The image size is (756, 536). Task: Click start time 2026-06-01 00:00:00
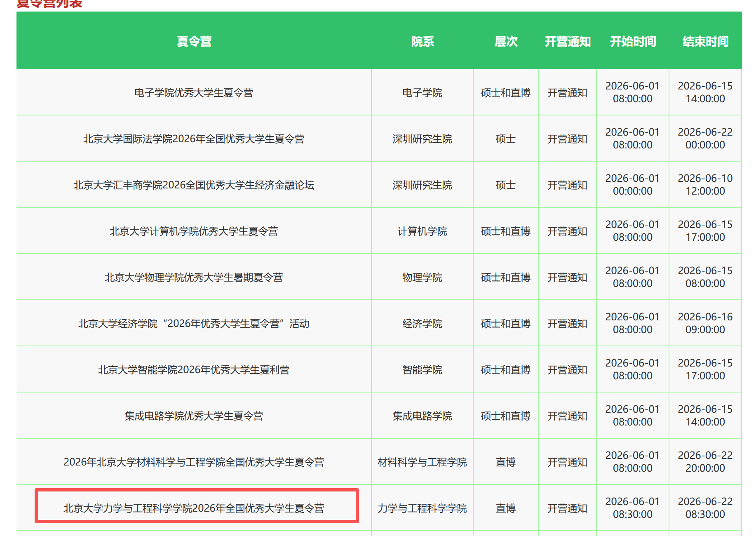[633, 185]
